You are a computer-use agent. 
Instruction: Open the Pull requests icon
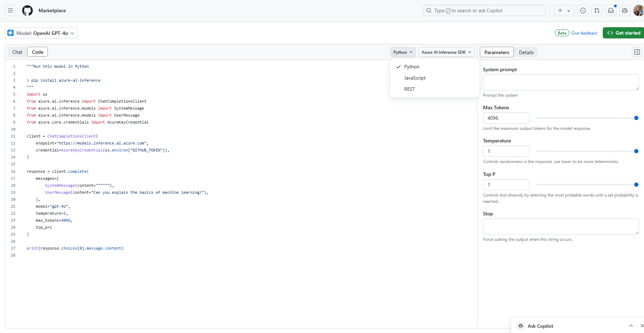point(597,10)
